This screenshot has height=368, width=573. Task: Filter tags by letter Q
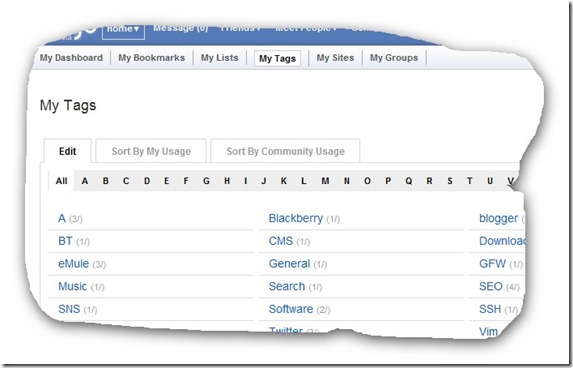coord(409,181)
